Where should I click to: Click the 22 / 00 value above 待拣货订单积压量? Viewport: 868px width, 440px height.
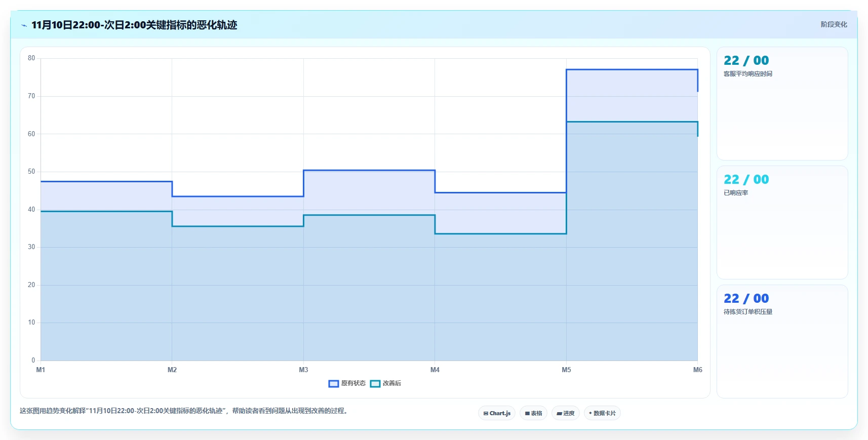click(746, 299)
